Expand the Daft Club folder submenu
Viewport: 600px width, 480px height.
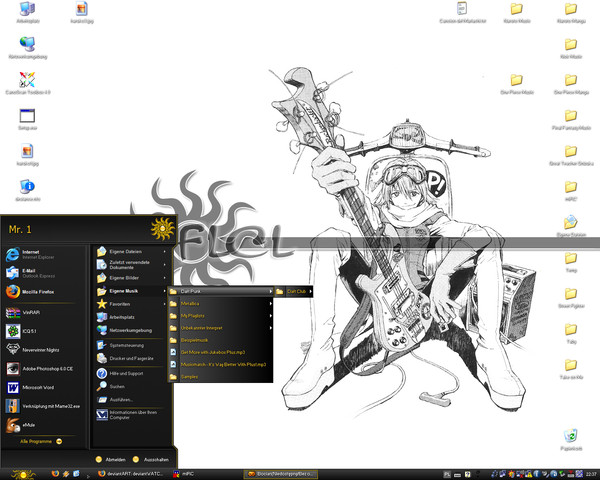310,291
